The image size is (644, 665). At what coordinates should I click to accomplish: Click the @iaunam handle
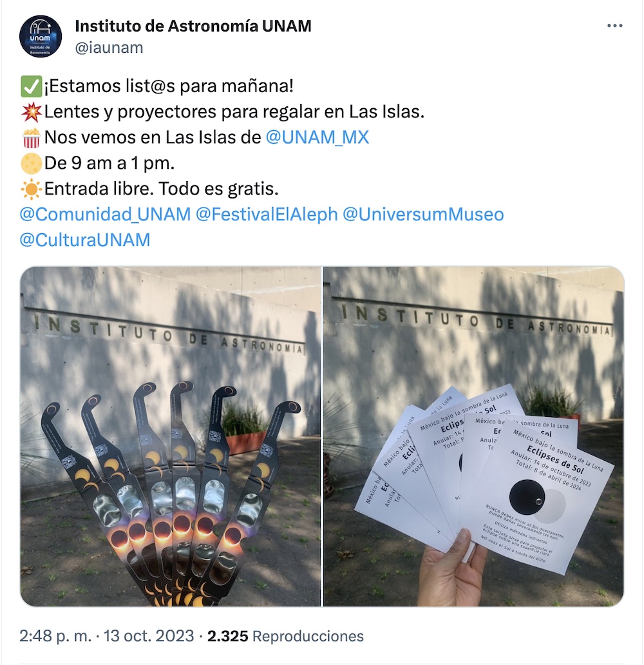tap(109, 48)
